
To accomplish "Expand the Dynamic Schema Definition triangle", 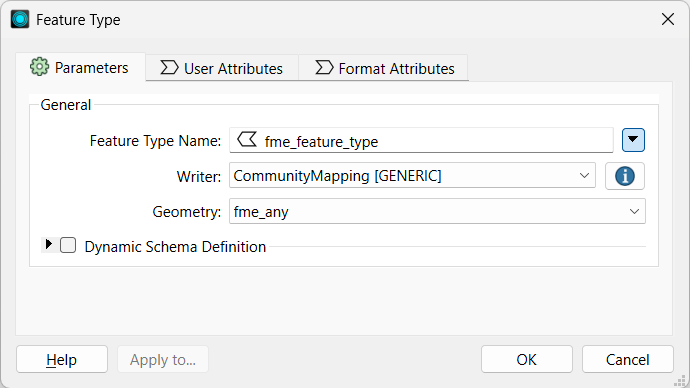I will 48,244.
